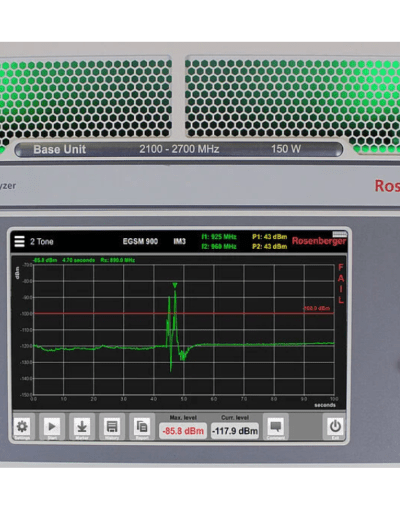
Task: Tap the green -85.8 dBm marker readout
Action: 45,260
